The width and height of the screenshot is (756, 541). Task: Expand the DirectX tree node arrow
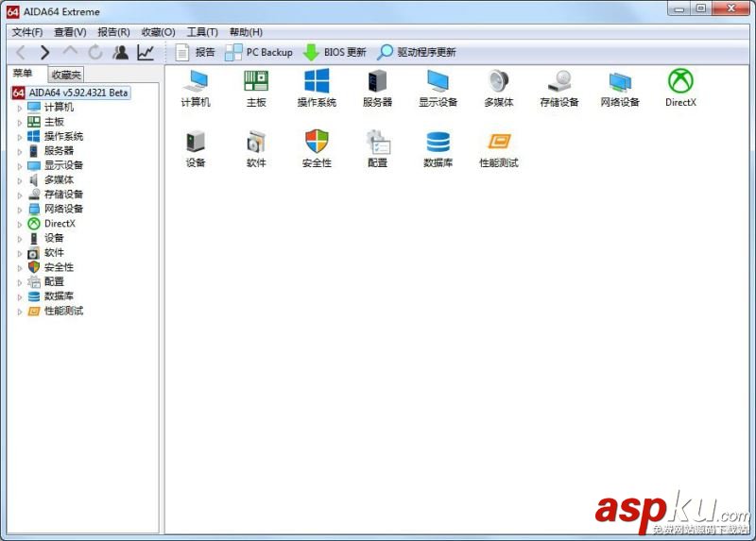tap(19, 224)
